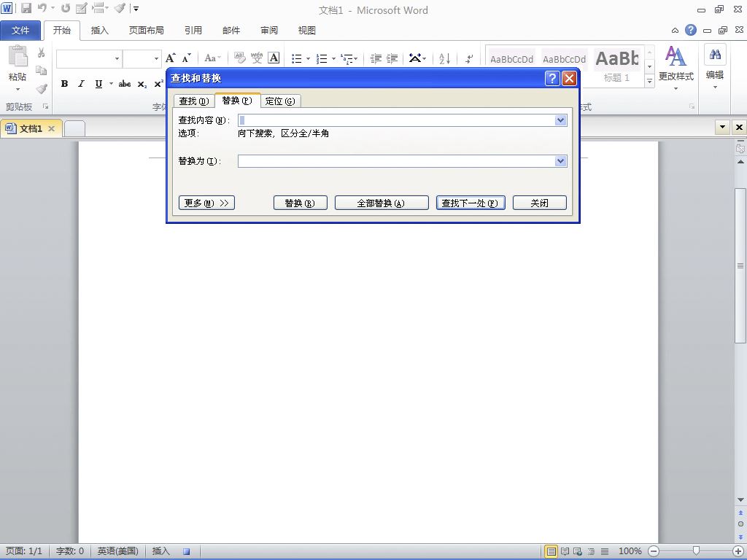Viewport: 747px width, 560px height.
Task: Switch to the References (引用) tab
Action: pos(193,31)
